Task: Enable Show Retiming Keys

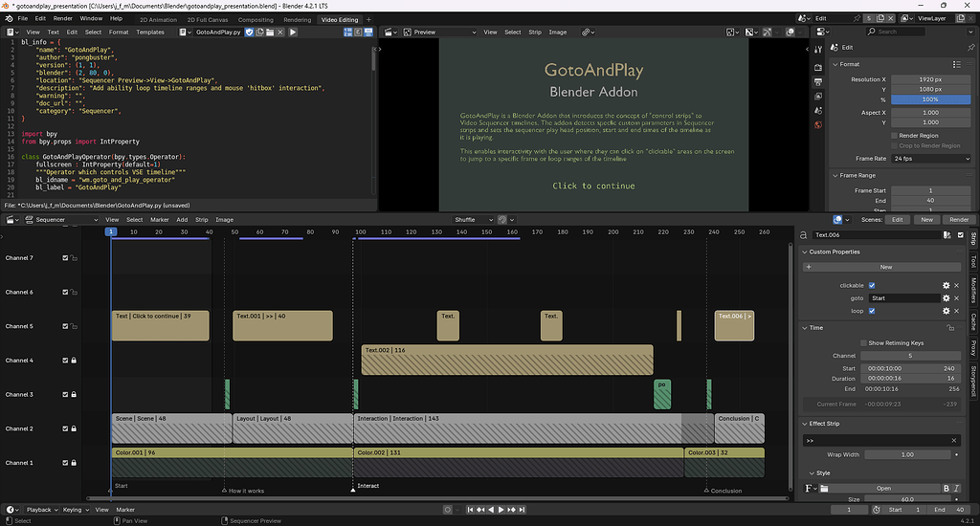Action: pyautogui.click(x=864, y=343)
